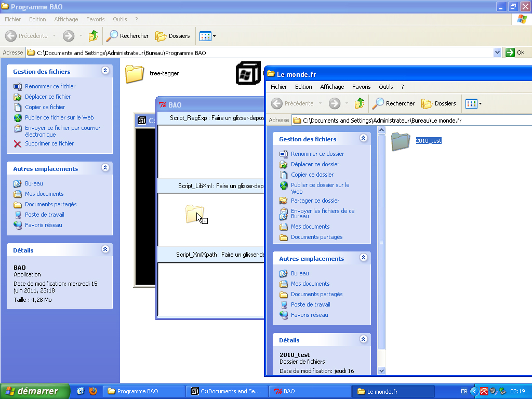Click Rechercher in Programme BAO toolbar

click(127, 36)
